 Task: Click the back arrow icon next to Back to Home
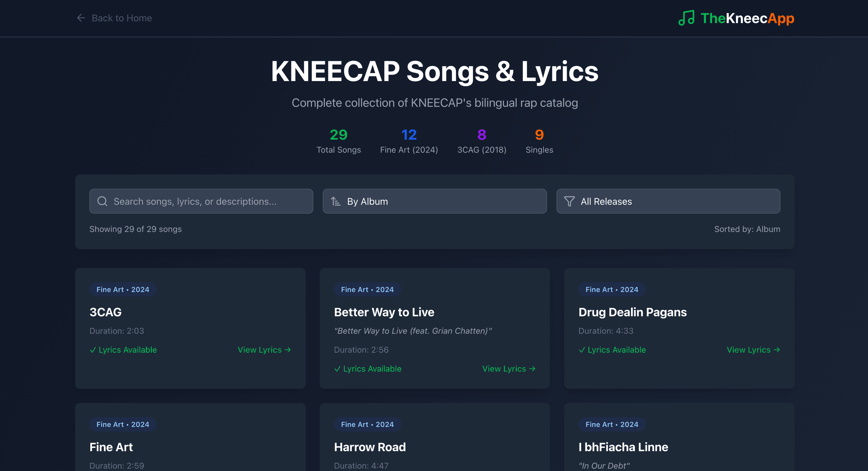(81, 18)
